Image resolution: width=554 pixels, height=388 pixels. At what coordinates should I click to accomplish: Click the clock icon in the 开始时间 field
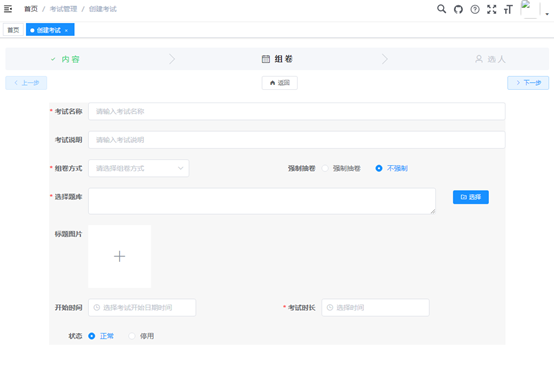[96, 307]
